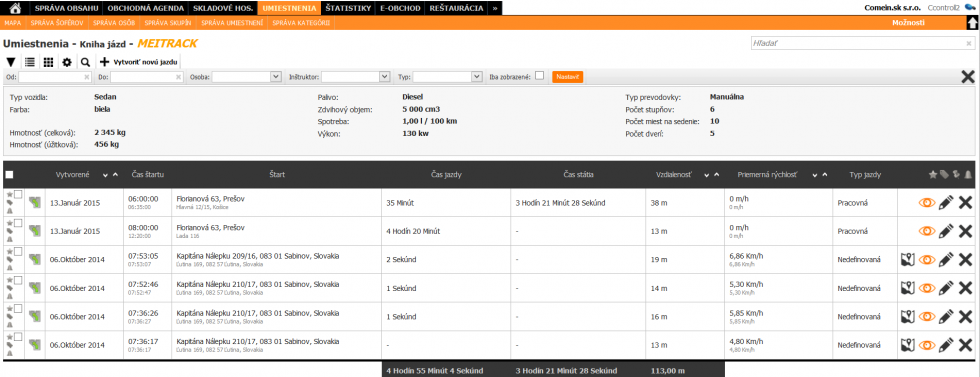The image size is (980, 377).
Task: Toggle eye visibility for 06:00:00 ride
Action: (927, 203)
